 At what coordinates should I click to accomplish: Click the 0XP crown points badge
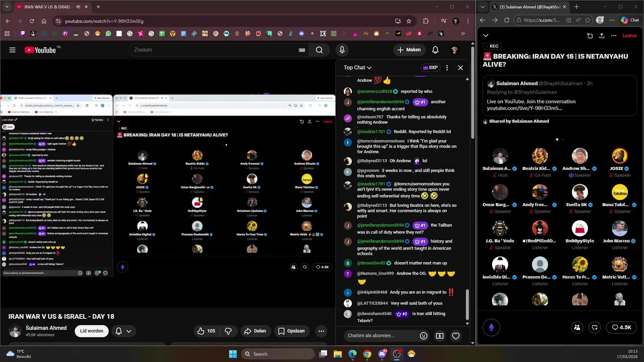pos(431,67)
